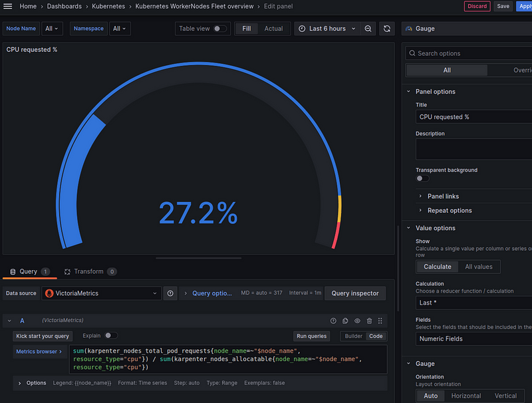Turn on the Explain switch
The width and height of the screenshot is (532, 403).
coord(110,336)
